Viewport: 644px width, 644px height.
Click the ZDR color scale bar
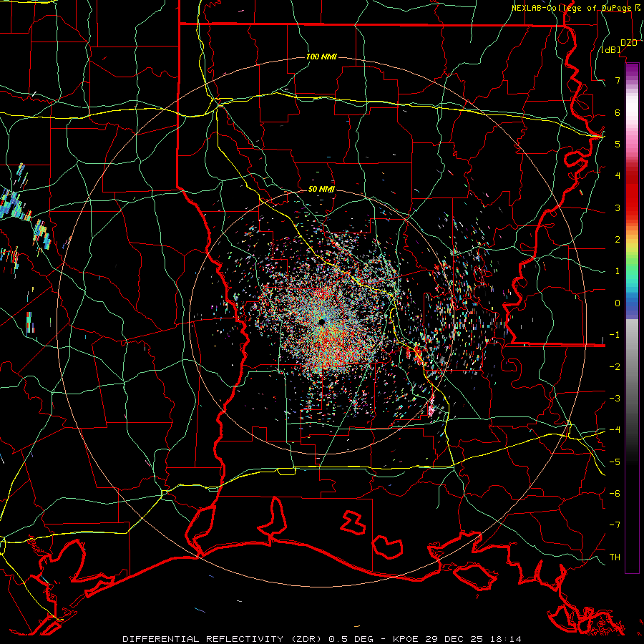point(632,318)
